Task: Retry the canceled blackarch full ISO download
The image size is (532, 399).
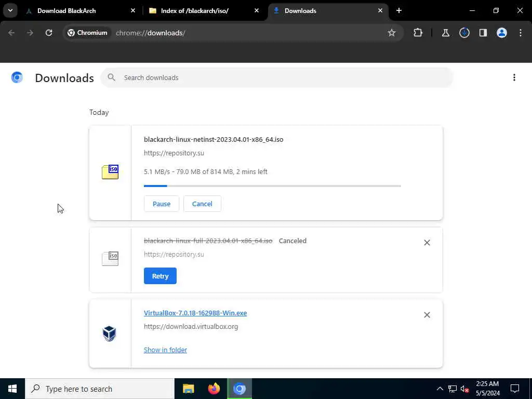Action: tap(160, 276)
